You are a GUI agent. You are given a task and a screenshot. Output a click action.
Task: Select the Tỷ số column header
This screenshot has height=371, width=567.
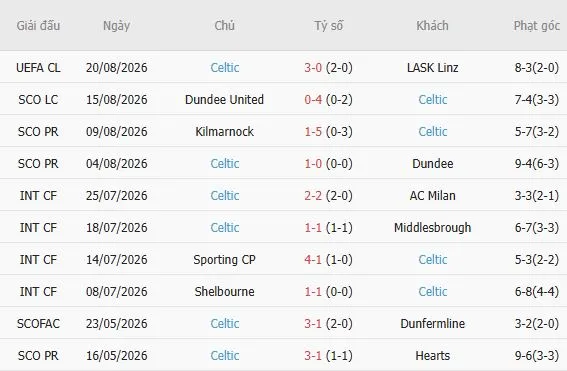pos(328,26)
